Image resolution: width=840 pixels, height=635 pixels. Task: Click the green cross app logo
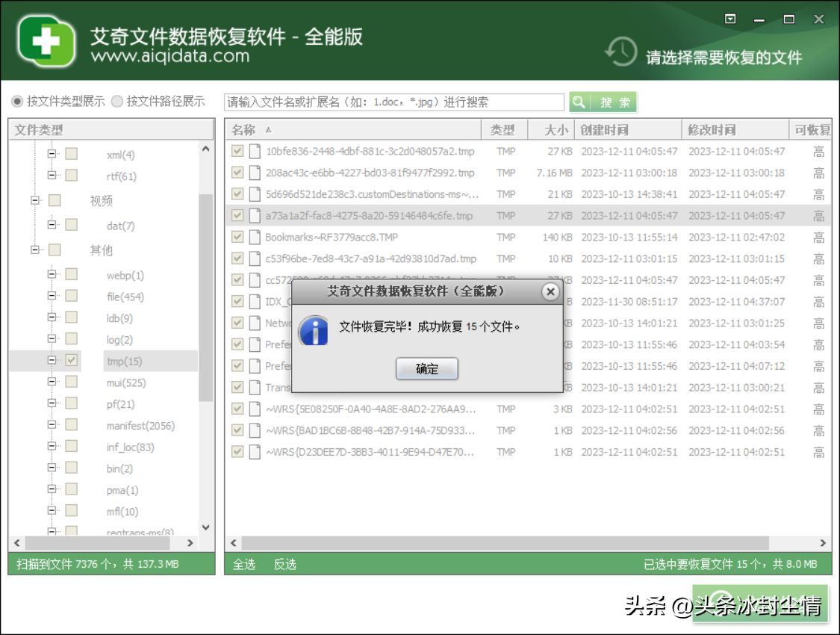46,42
